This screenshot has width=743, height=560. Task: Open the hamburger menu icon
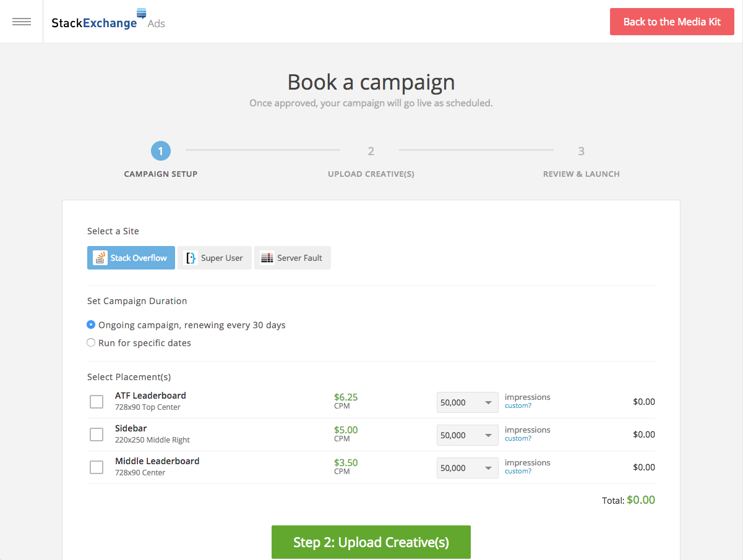pyautogui.click(x=22, y=22)
